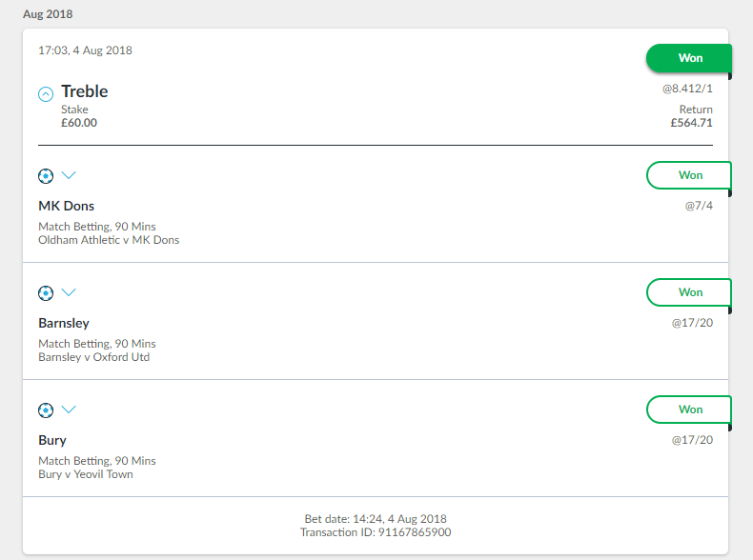Click the Bury selection name
Screen dimensions: 753x560
point(52,441)
